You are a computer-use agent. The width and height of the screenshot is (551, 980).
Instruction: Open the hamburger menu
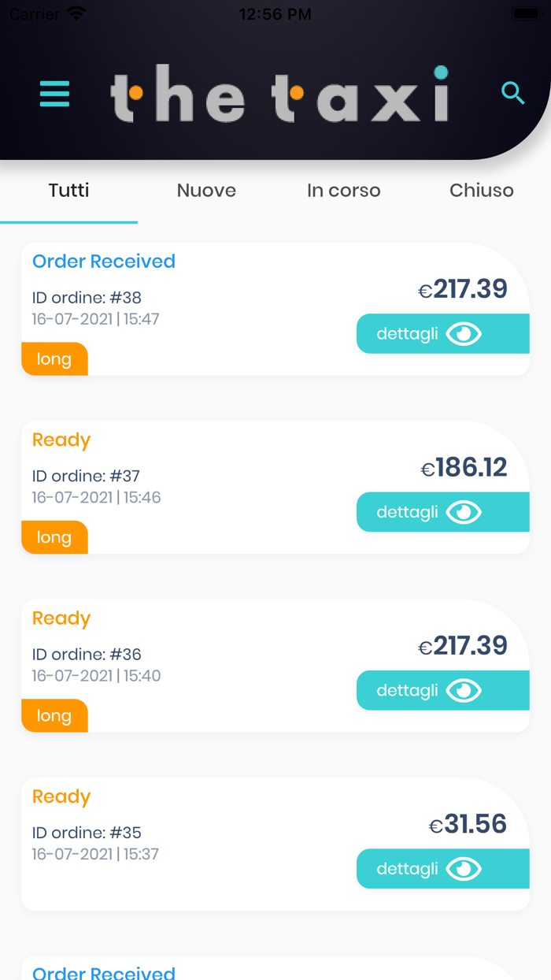click(x=54, y=94)
